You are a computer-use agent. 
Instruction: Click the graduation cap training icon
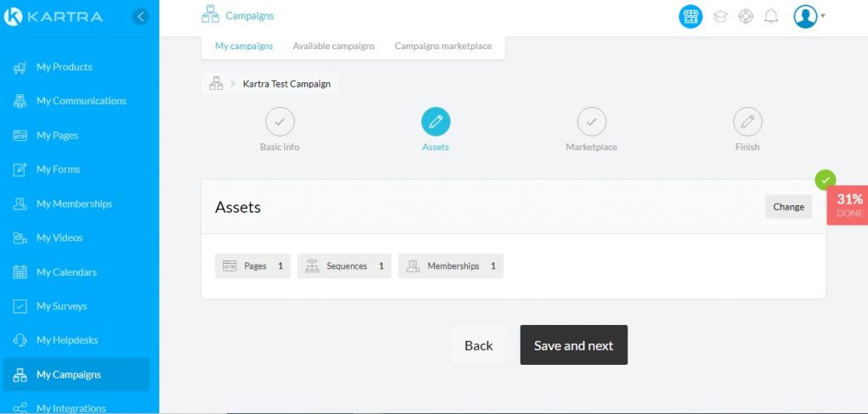[721, 16]
